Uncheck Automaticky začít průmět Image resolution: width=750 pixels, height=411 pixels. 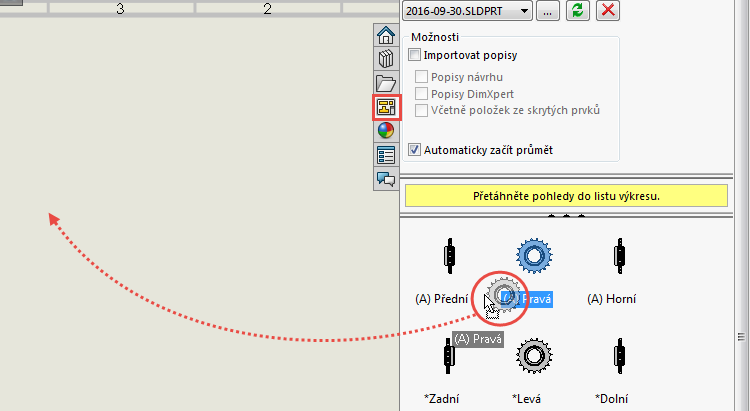pyautogui.click(x=414, y=149)
